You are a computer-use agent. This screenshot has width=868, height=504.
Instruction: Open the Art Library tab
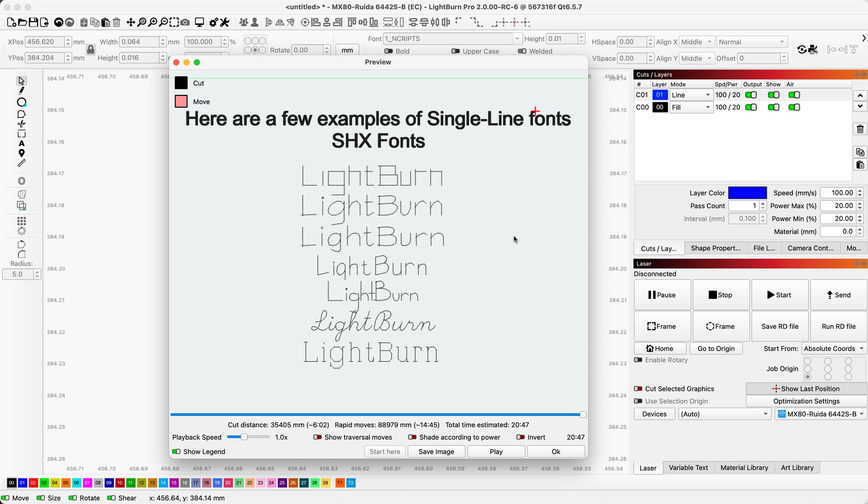coord(797,468)
